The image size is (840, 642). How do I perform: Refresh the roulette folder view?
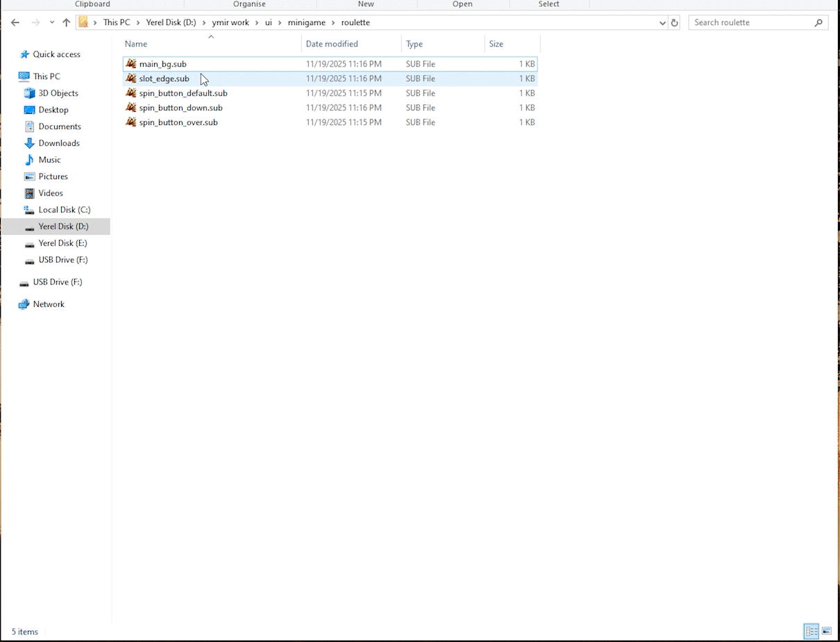tap(674, 22)
